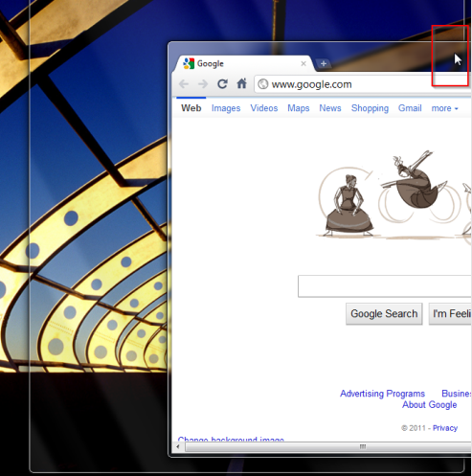This screenshot has width=472, height=476.
Task: Click into the Google search box
Action: click(x=385, y=286)
